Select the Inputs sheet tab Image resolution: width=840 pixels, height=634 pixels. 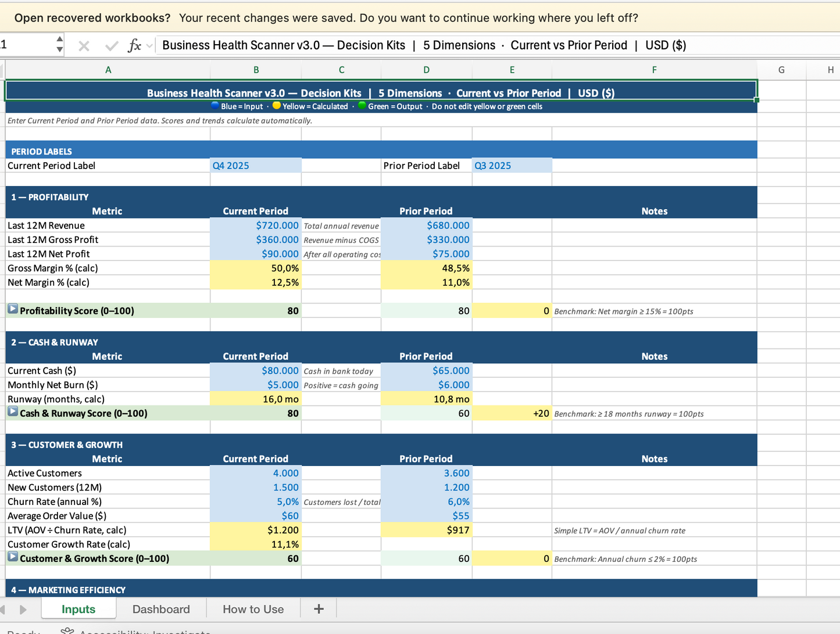pyautogui.click(x=78, y=609)
